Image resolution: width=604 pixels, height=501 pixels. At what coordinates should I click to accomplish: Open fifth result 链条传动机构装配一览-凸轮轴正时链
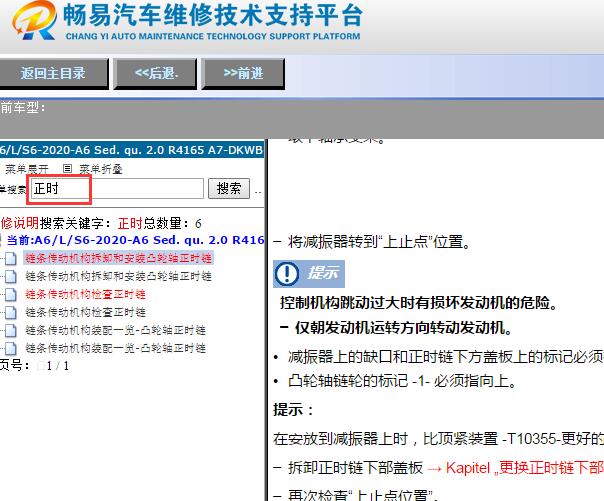click(x=116, y=330)
